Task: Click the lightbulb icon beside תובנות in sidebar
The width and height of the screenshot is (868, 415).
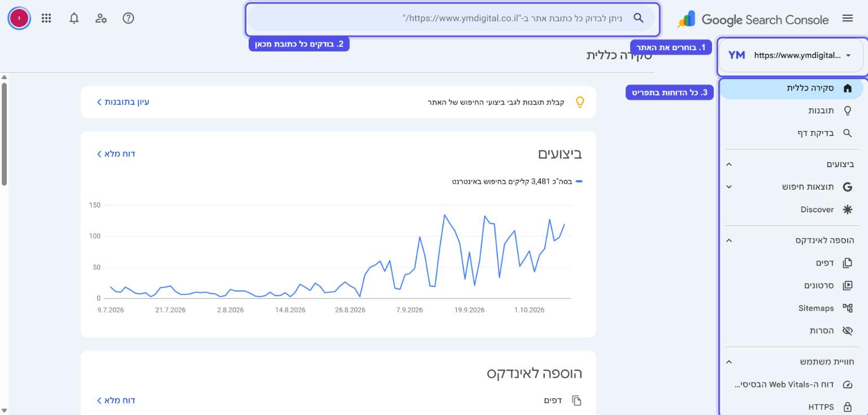Action: click(x=847, y=111)
